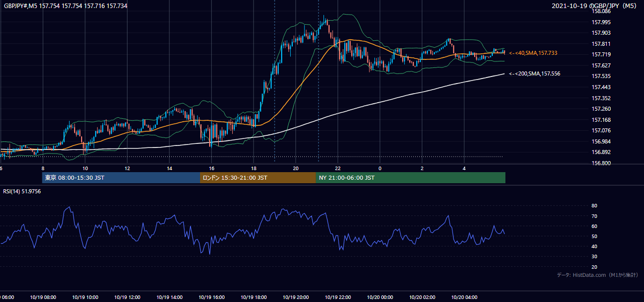
Task: Click hour label 12 under price chart
Action: 127,169
